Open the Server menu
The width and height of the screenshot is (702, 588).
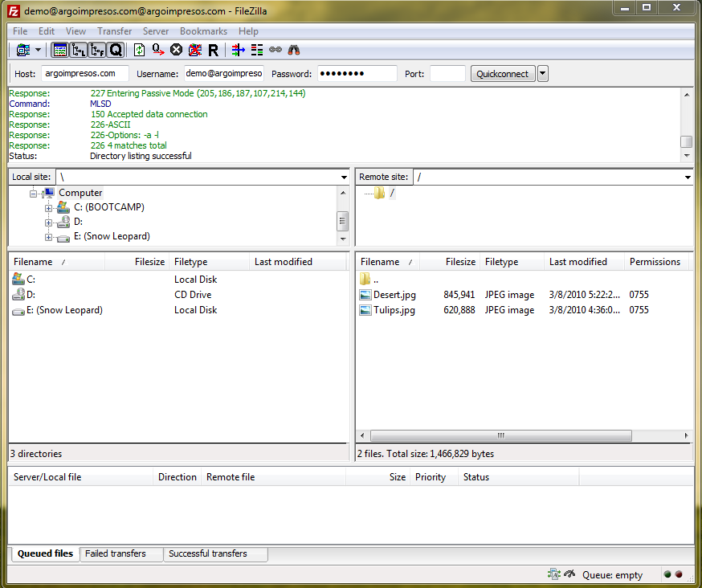tap(156, 31)
